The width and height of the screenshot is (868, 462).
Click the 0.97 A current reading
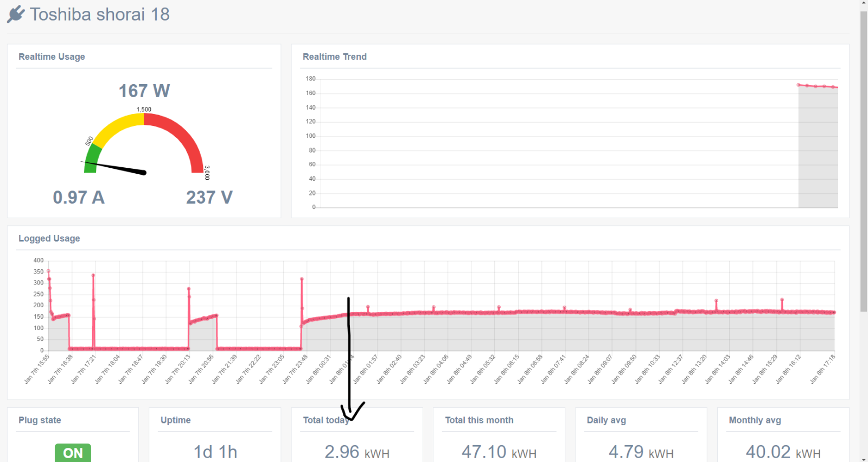[79, 197]
